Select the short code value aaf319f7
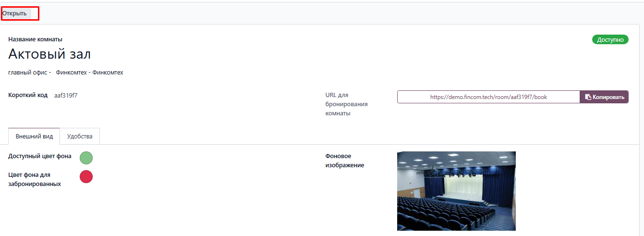The image size is (644, 236). point(66,95)
